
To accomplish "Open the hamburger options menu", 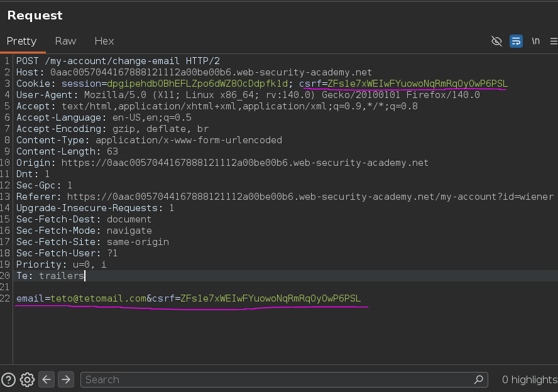I will pos(554,41).
